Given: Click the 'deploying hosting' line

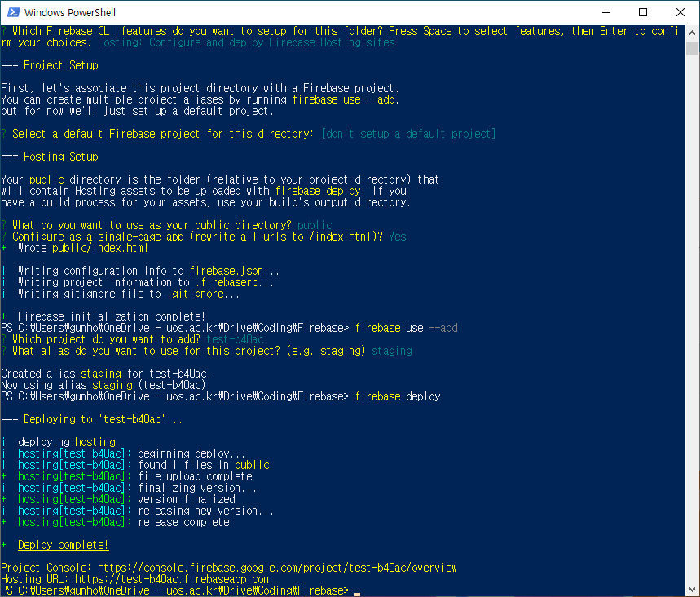Looking at the screenshot, I should point(67,442).
